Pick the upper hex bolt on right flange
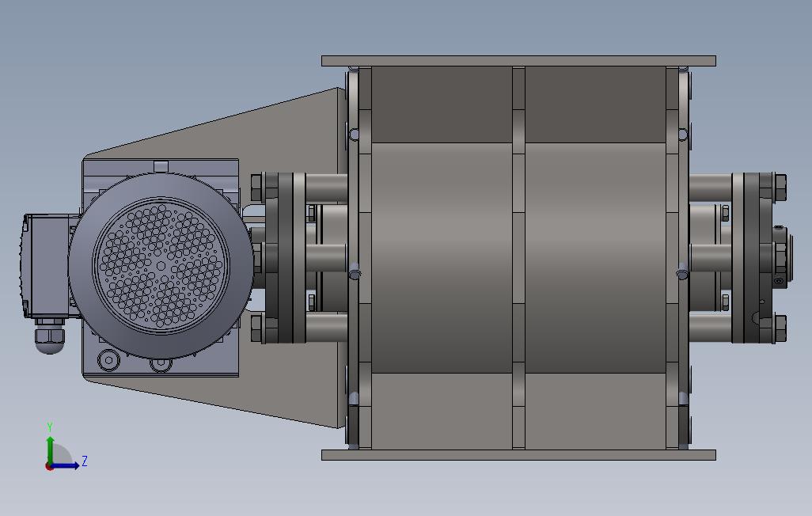The width and height of the screenshot is (812, 516). click(x=780, y=188)
